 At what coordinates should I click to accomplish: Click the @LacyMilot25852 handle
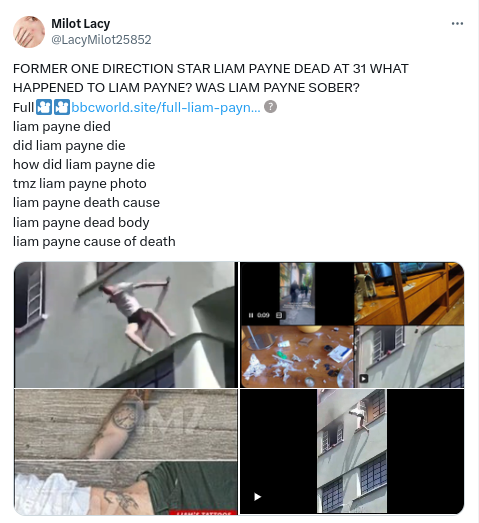101,40
